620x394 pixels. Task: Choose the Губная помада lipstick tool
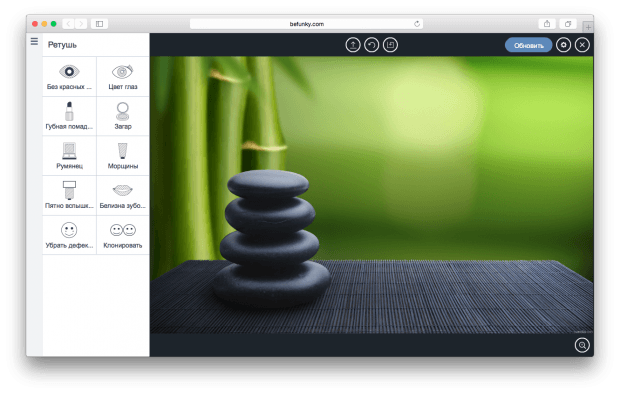click(x=69, y=116)
